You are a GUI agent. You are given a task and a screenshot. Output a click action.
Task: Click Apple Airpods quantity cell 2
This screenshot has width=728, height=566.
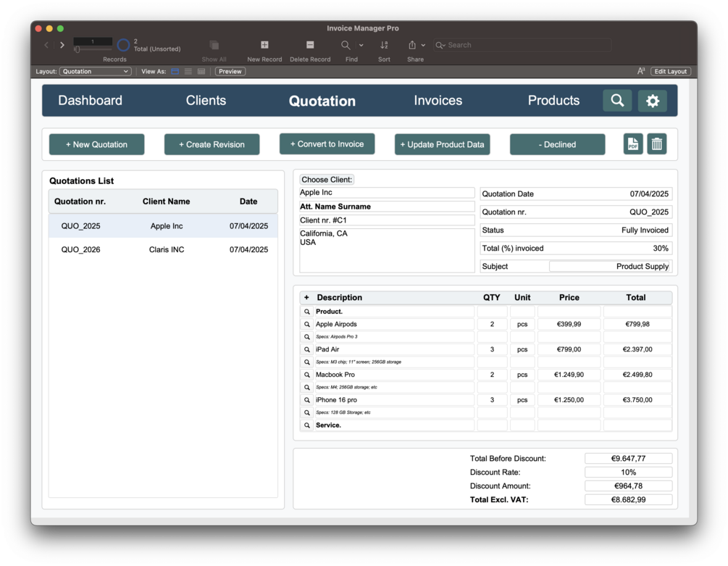pyautogui.click(x=492, y=324)
